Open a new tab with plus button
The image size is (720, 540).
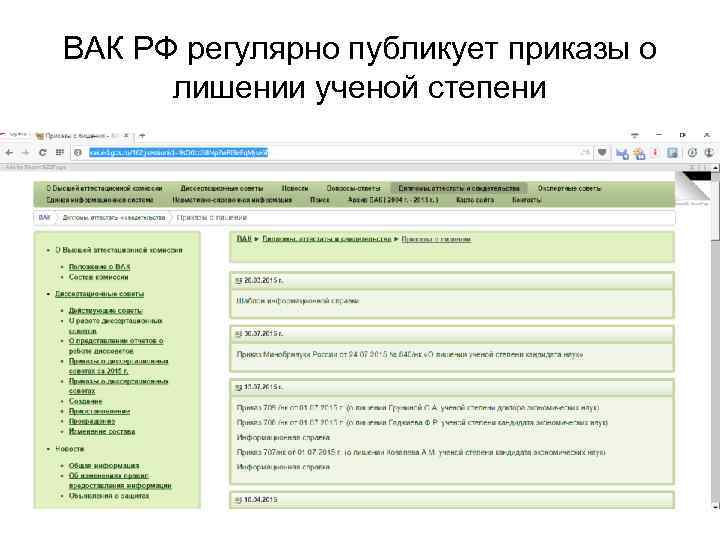(x=142, y=136)
